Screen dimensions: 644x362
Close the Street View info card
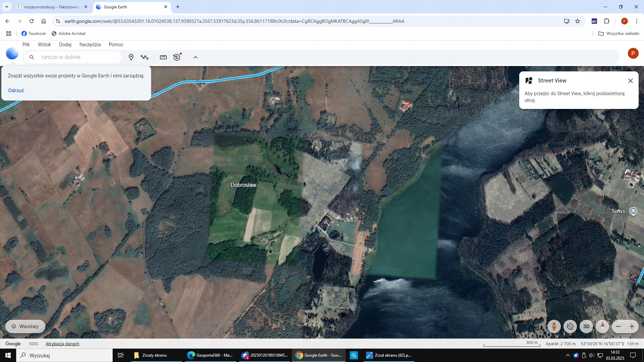point(631,81)
